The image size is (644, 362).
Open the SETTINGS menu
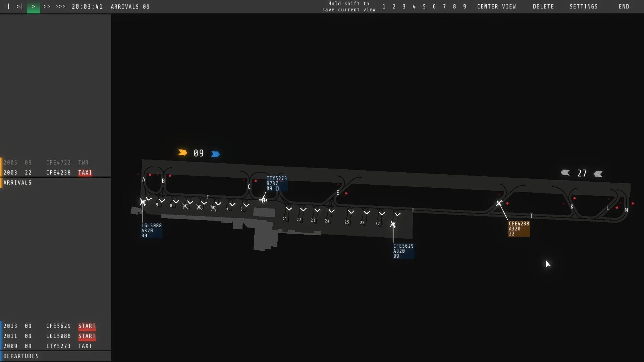click(584, 6)
